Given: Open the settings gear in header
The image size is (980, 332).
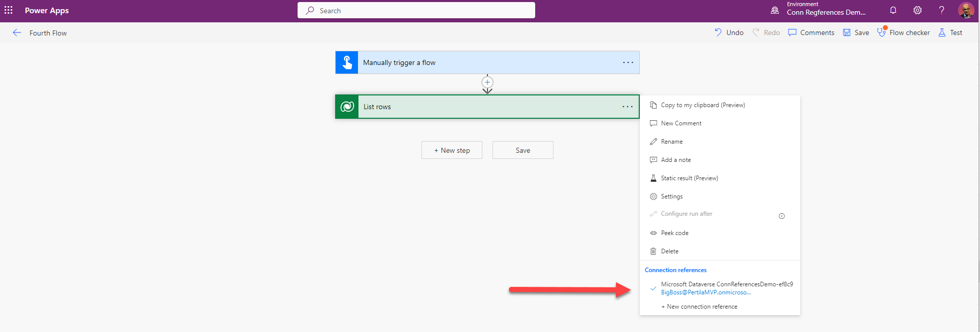Looking at the screenshot, I should [918, 10].
